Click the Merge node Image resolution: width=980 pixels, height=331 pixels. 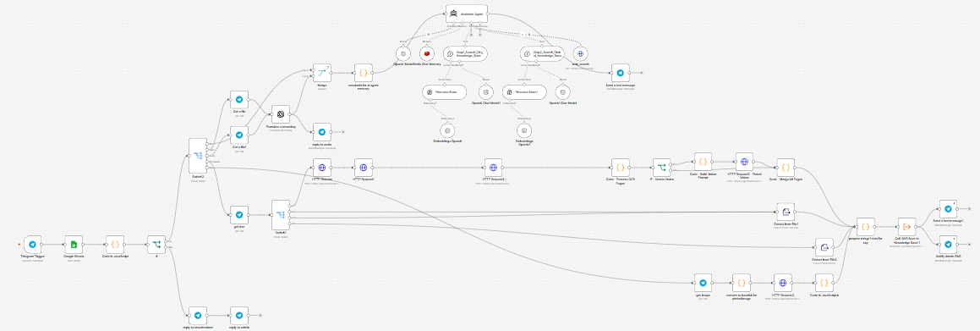[x=322, y=72]
